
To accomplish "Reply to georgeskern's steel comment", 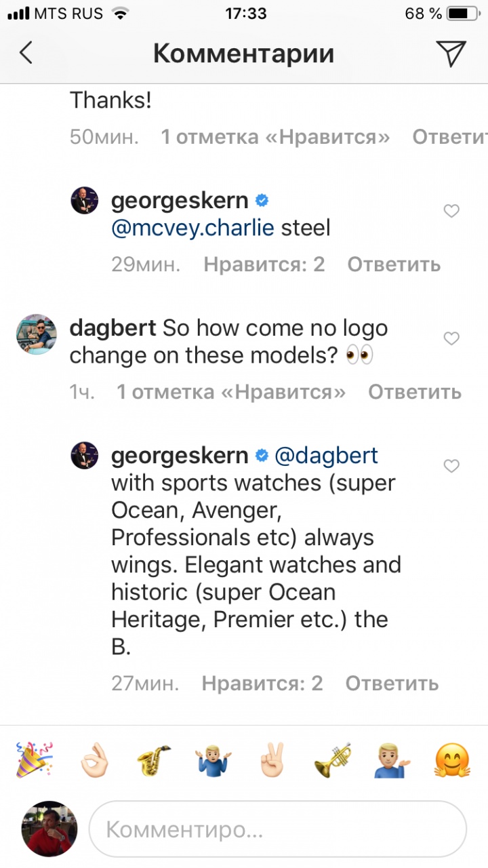I will [394, 264].
